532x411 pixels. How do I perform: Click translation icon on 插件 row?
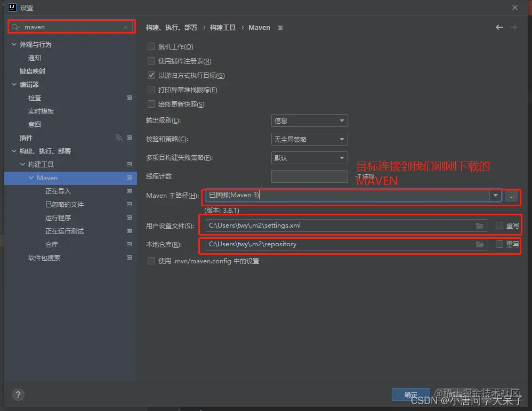pyautogui.click(x=119, y=138)
